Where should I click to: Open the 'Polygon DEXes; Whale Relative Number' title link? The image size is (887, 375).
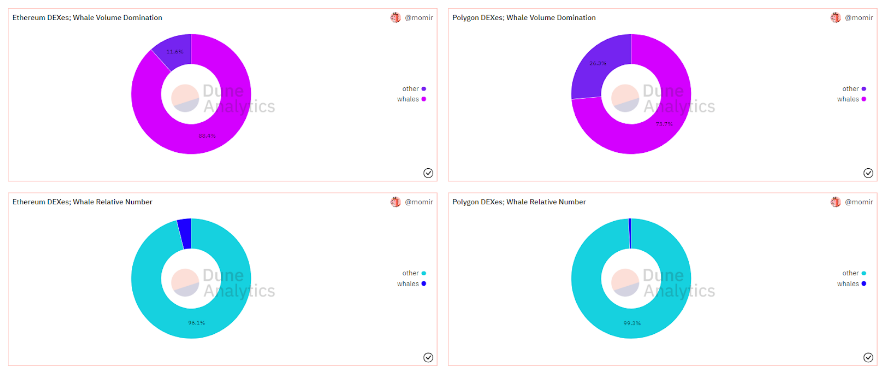pos(519,202)
